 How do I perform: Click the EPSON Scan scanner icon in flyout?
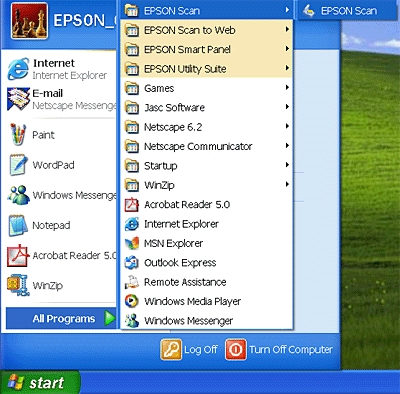pos(309,11)
